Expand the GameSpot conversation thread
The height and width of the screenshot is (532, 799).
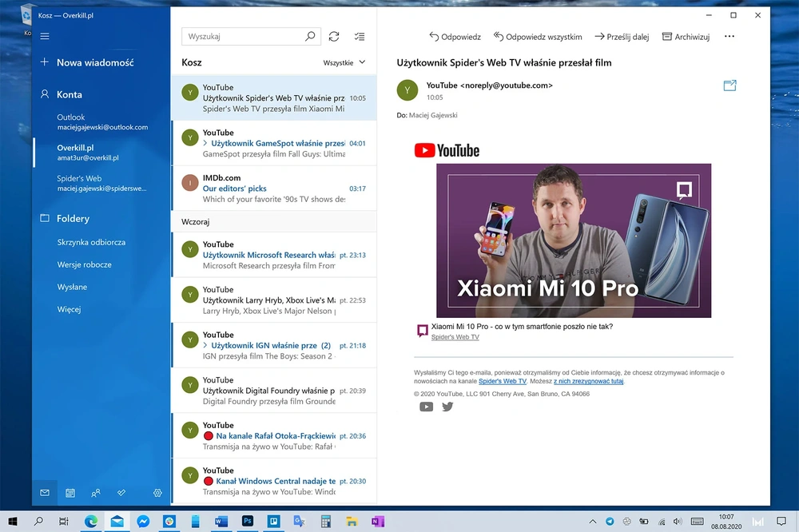point(205,143)
